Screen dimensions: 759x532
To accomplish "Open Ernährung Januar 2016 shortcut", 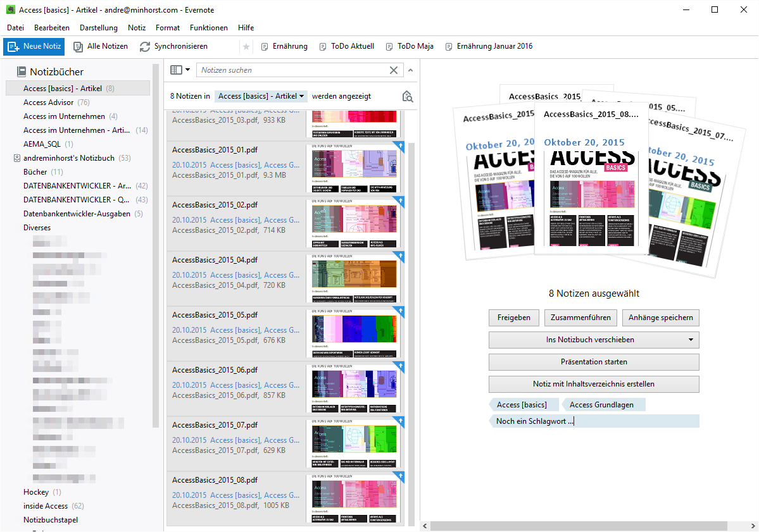I will 489,46.
